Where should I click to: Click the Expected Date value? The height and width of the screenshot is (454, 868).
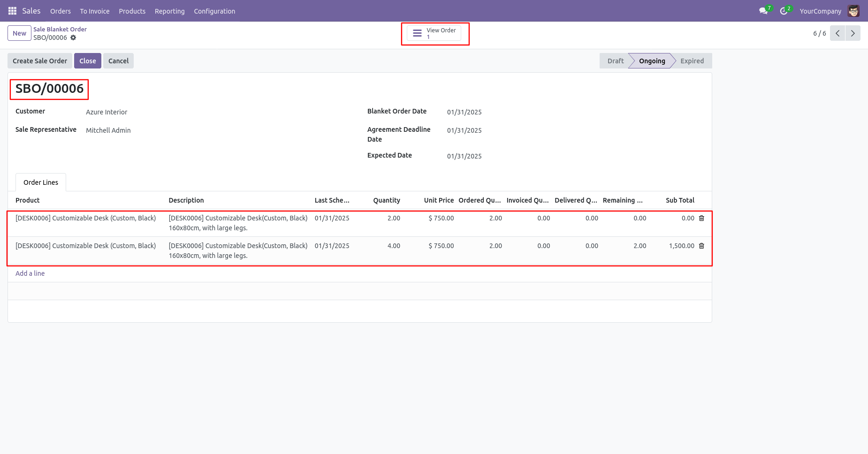464,156
